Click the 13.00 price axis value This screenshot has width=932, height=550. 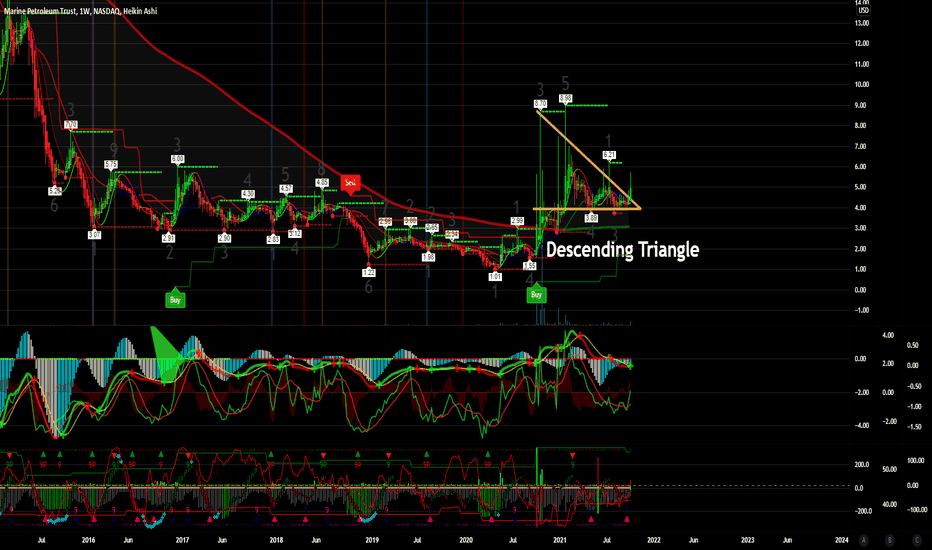click(x=862, y=23)
